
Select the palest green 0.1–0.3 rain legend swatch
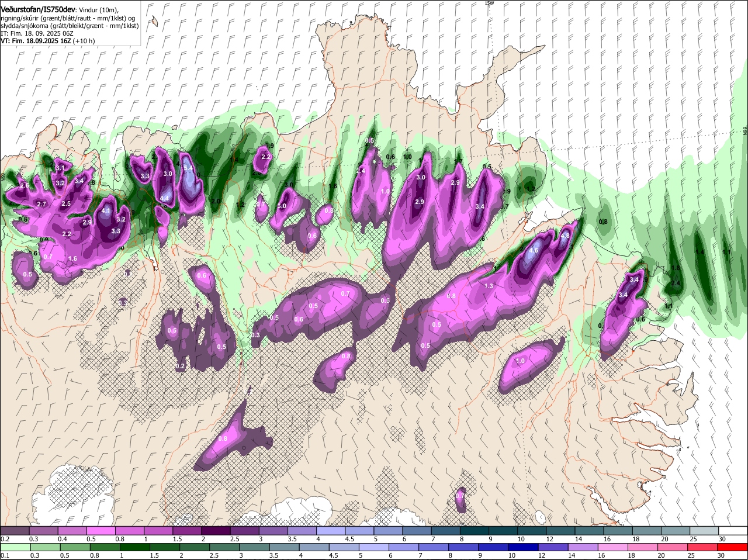coord(15,547)
